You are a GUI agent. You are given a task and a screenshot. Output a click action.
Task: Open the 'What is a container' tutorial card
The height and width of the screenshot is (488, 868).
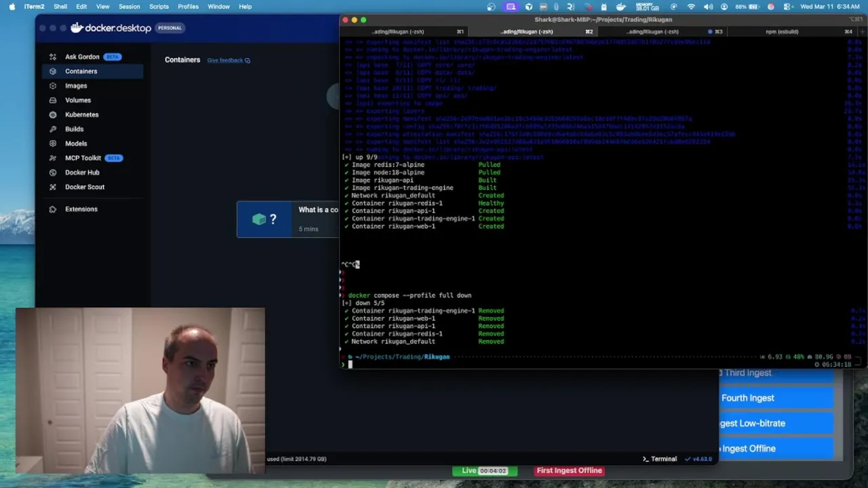288,220
